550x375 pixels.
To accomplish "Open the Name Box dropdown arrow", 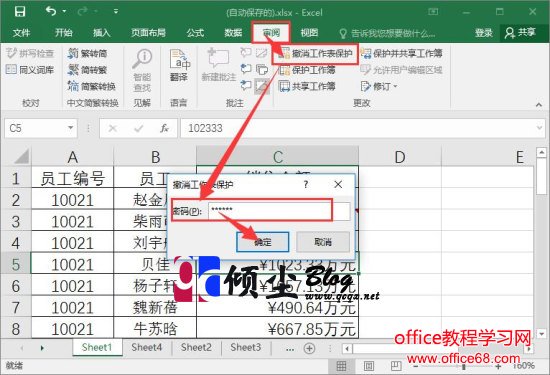I will pyautogui.click(x=71, y=128).
